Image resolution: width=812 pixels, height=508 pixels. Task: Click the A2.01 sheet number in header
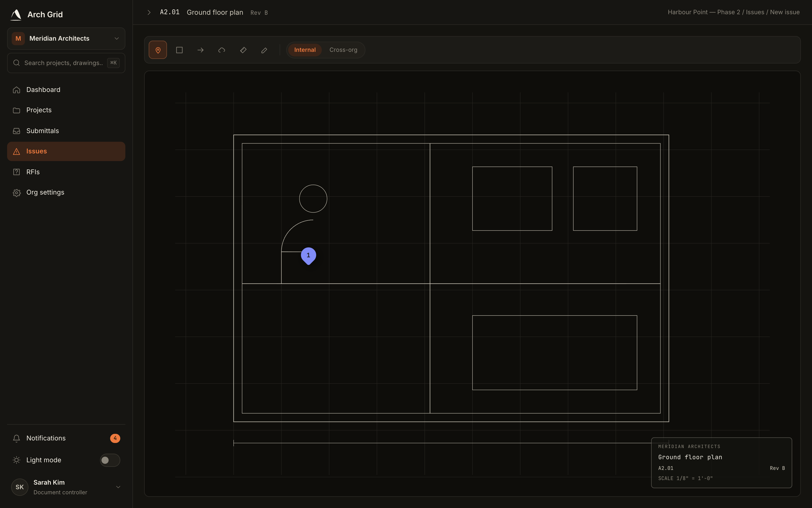point(170,12)
